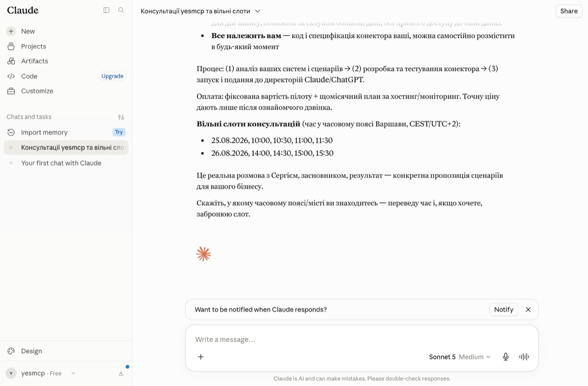Click the Upgrade badge
Screen dimensions: 588x386
tap(112, 76)
